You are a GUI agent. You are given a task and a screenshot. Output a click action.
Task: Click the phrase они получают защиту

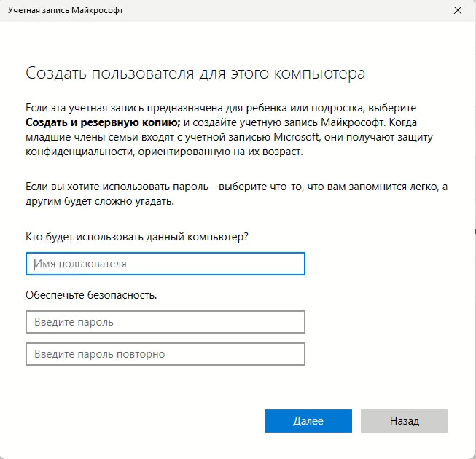[378, 137]
